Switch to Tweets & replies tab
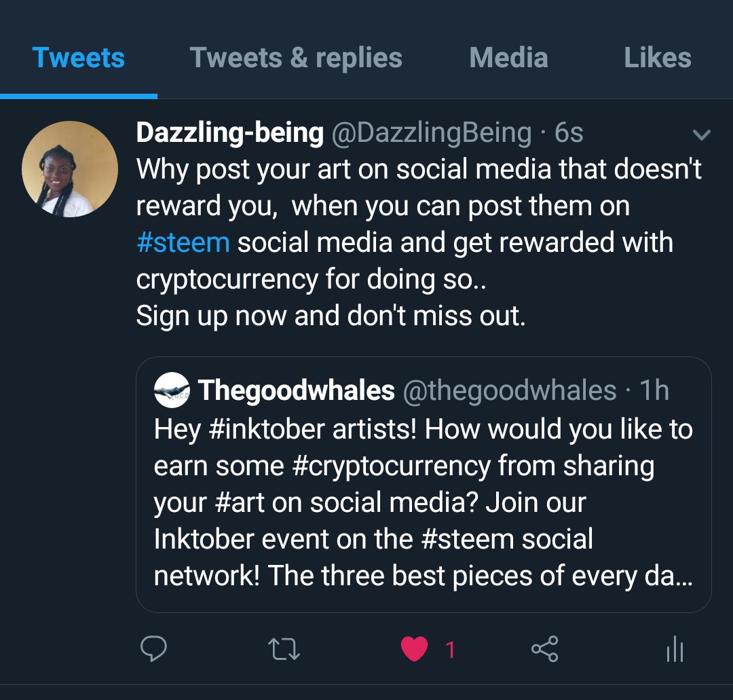 pos(296,58)
